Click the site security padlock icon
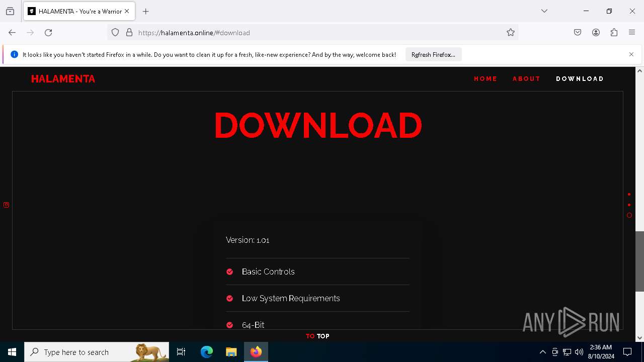The width and height of the screenshot is (644, 362). click(129, 33)
